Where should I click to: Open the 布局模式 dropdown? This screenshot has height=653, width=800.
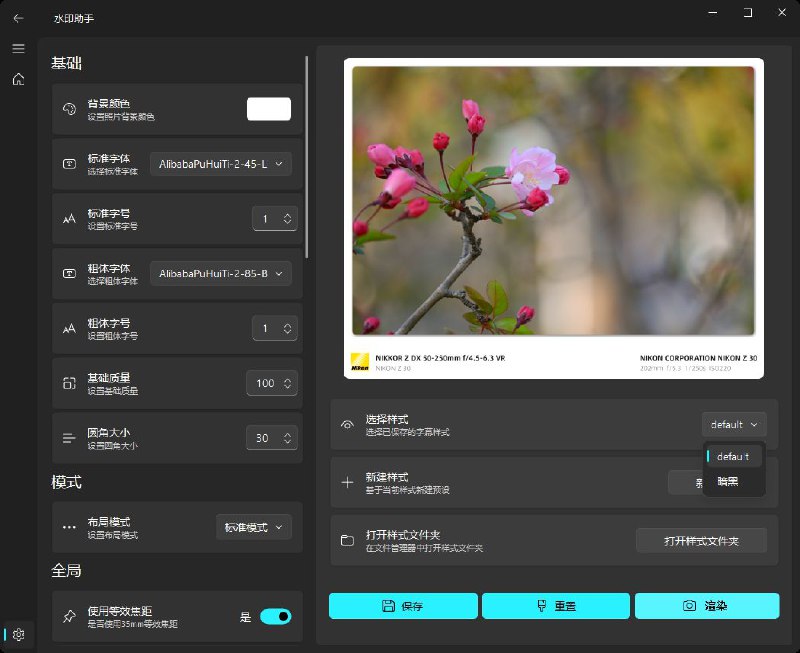point(253,527)
